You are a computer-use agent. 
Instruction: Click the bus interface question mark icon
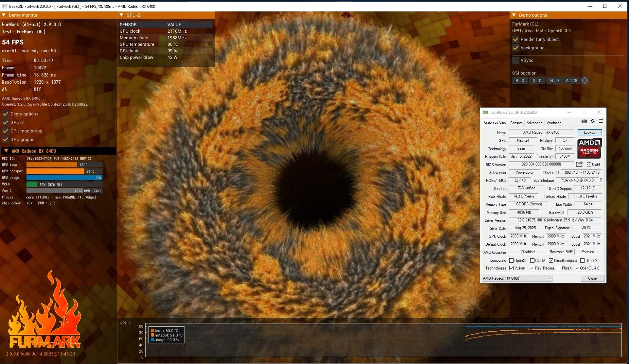click(x=601, y=180)
